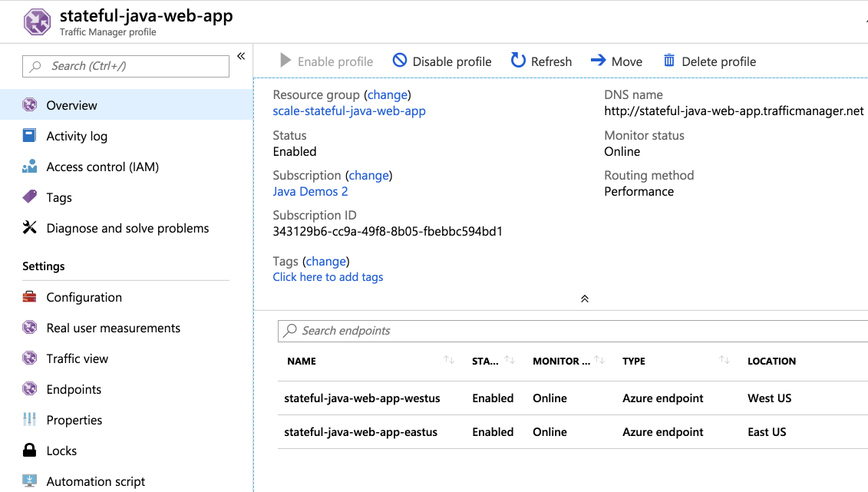Click the Overview globe icon

pos(30,104)
